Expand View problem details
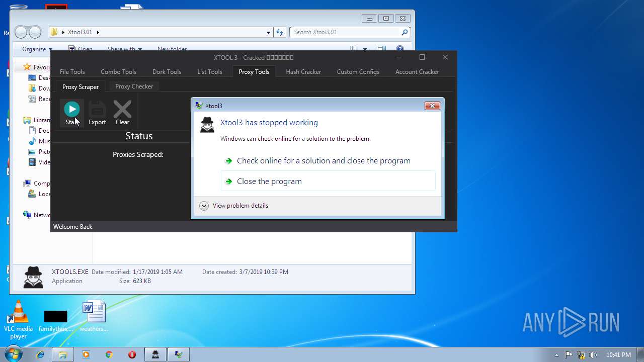The image size is (644, 362). tap(234, 206)
